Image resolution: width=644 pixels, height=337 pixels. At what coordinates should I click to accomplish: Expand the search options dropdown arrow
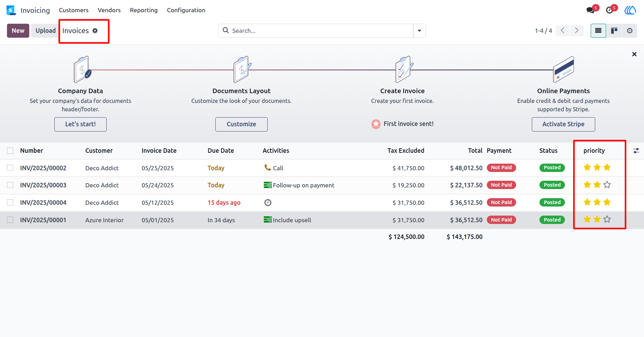[420, 31]
